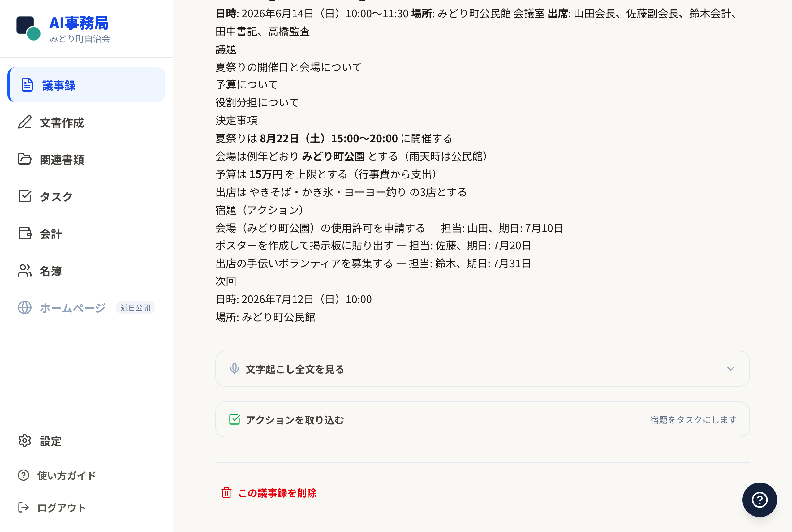Click the next meeting date 2026年7月12日
The width and height of the screenshot is (792, 532).
point(294,299)
